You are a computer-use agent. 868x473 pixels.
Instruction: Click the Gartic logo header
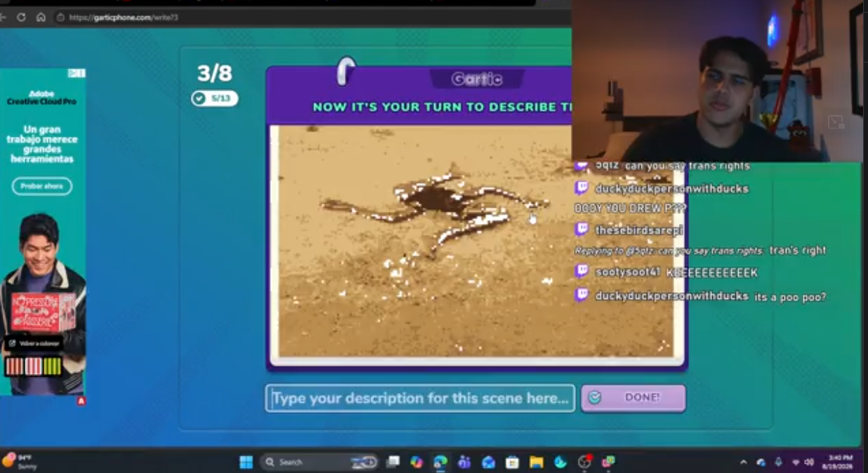(477, 79)
